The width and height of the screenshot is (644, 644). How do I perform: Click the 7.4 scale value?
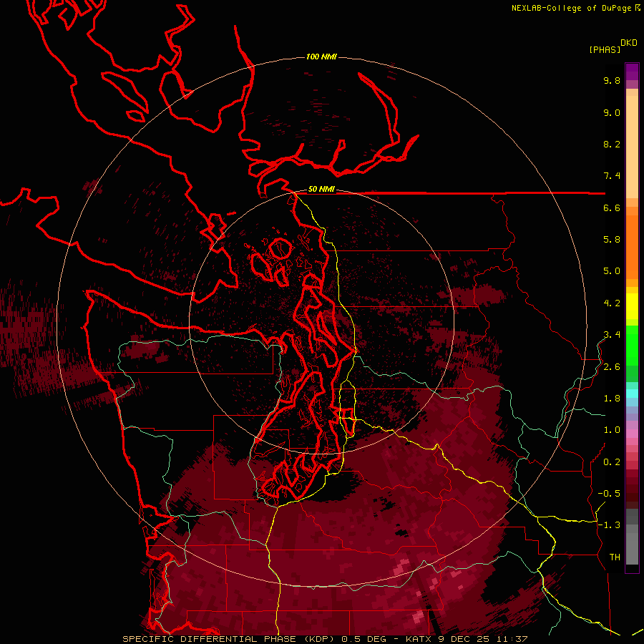tap(612, 176)
